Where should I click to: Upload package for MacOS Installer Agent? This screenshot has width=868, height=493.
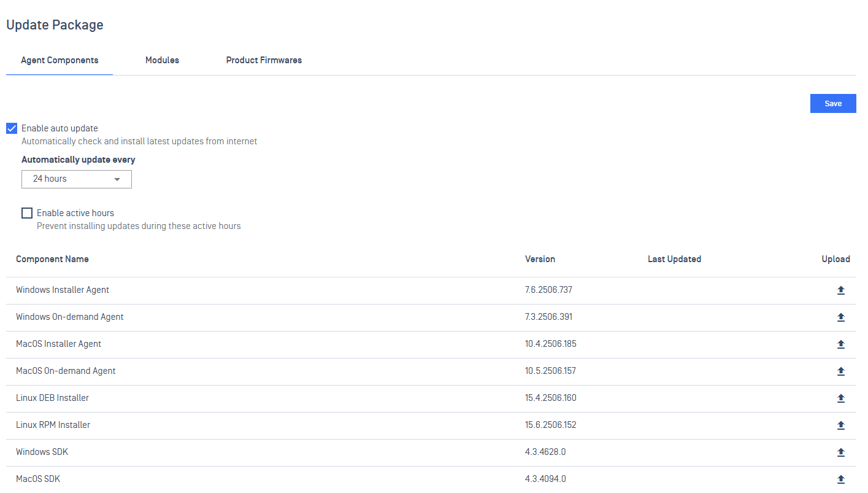click(841, 344)
